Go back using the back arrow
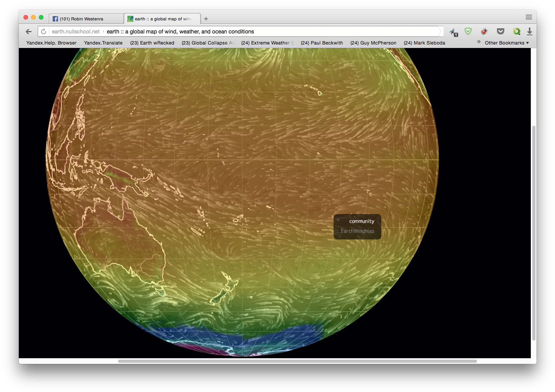 click(x=28, y=32)
